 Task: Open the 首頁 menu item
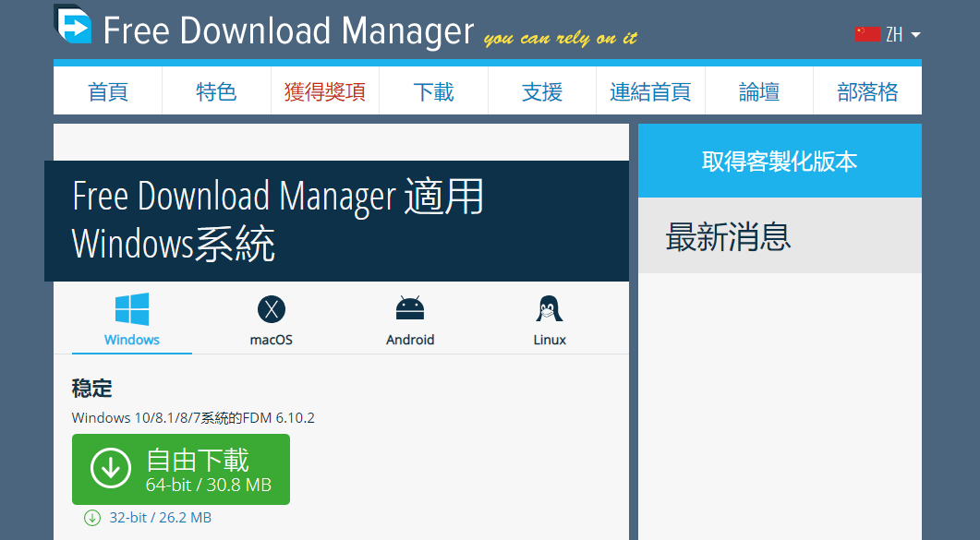tap(107, 91)
